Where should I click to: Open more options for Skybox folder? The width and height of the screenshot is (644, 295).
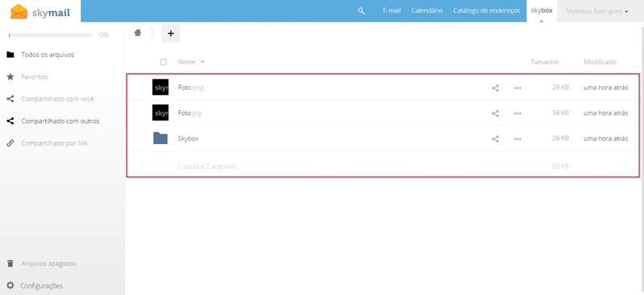(x=518, y=139)
